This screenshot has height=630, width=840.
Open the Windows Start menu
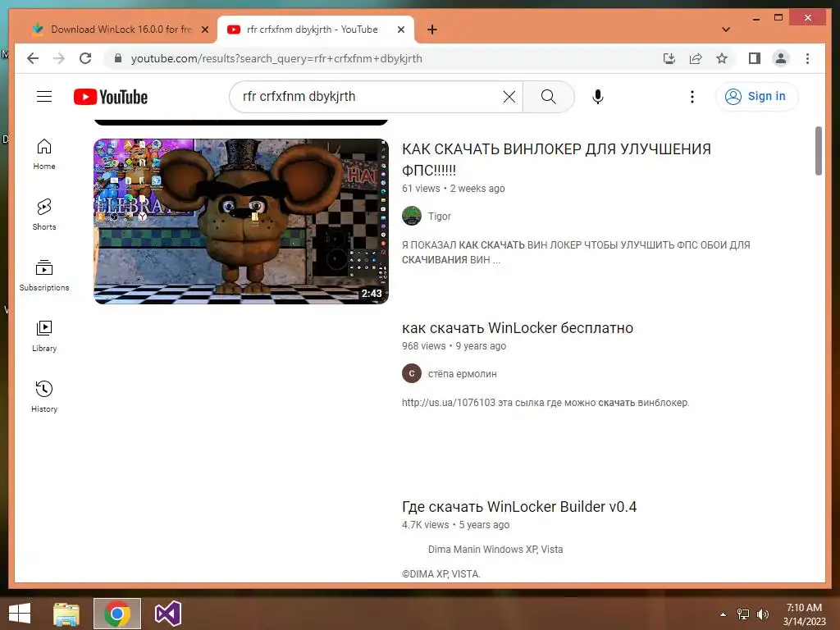click(20, 614)
